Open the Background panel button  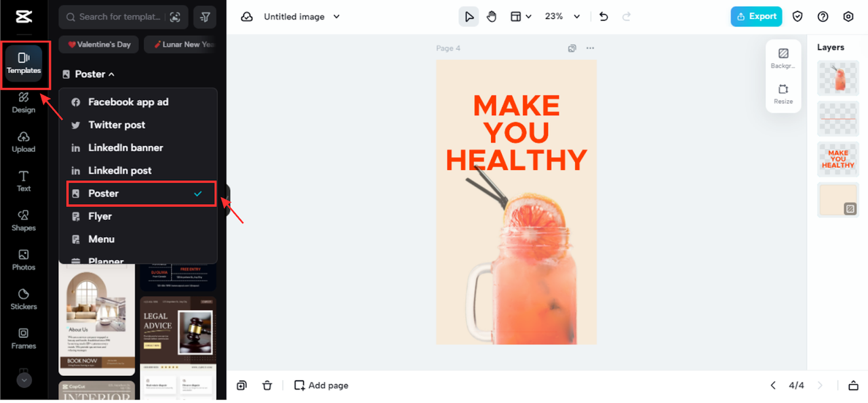[x=783, y=58]
